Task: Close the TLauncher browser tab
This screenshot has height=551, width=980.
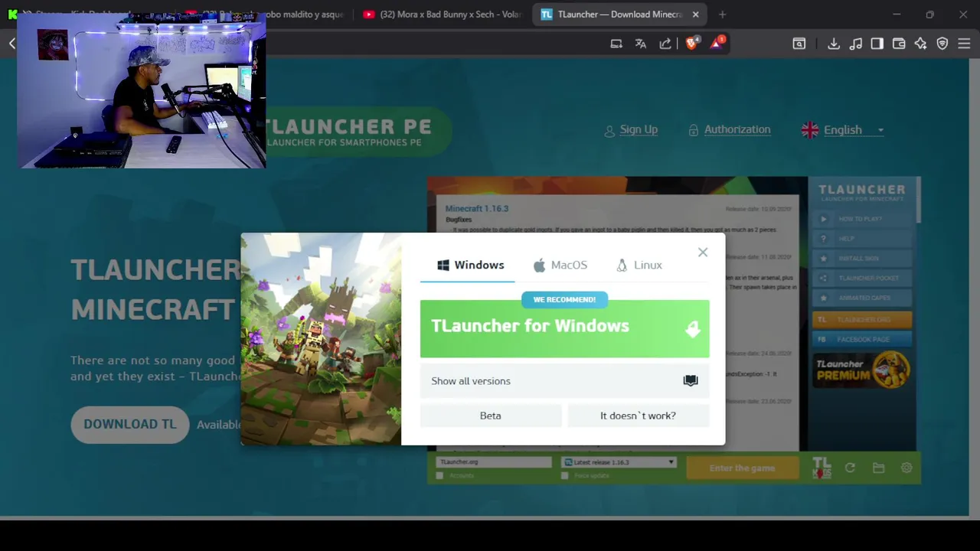Action: tap(695, 15)
